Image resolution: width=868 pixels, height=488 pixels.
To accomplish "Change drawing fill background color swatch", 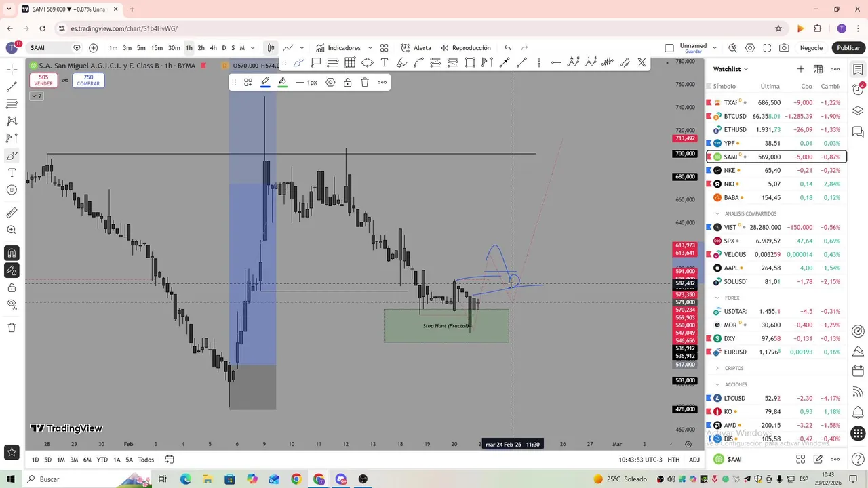I will pyautogui.click(x=282, y=82).
